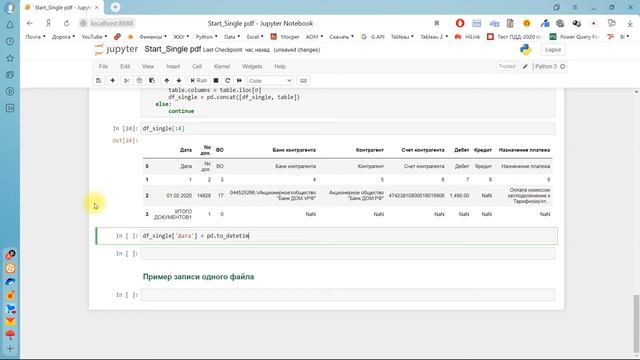Click the Python 3 kernel indicator

[x=550, y=66]
